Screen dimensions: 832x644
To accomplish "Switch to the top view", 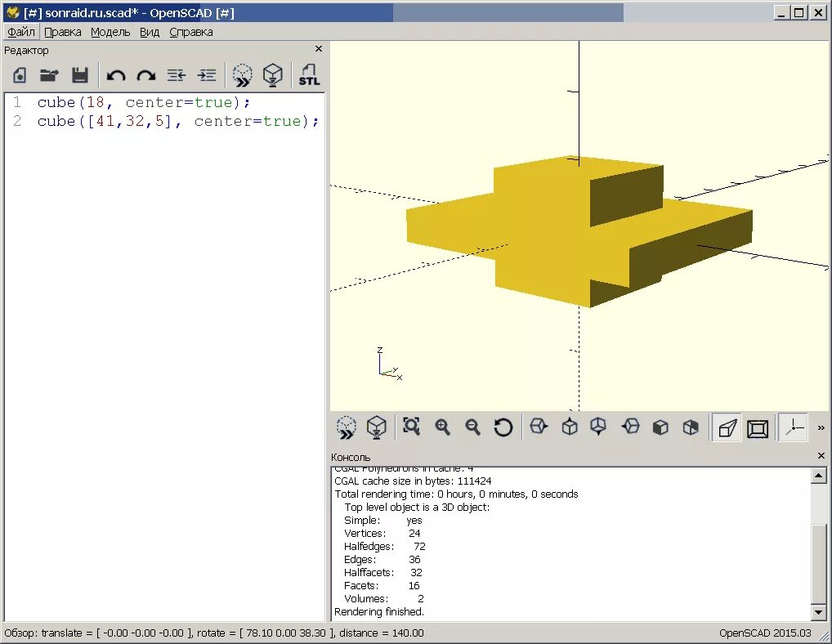I will click(570, 427).
